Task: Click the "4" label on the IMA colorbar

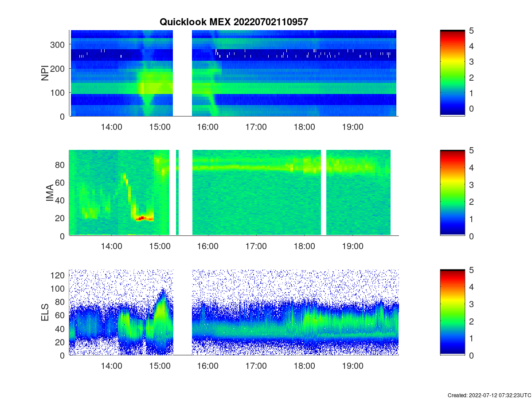Action: 472,168
